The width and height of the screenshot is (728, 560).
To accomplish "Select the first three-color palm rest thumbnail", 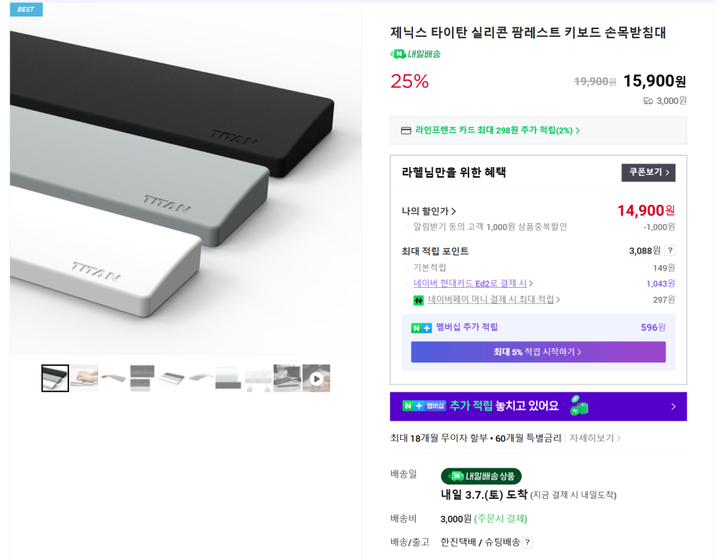I will pyautogui.click(x=55, y=379).
